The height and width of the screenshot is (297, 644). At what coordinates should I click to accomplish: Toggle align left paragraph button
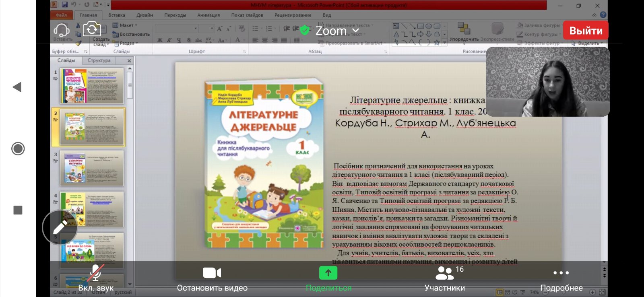pos(255,40)
